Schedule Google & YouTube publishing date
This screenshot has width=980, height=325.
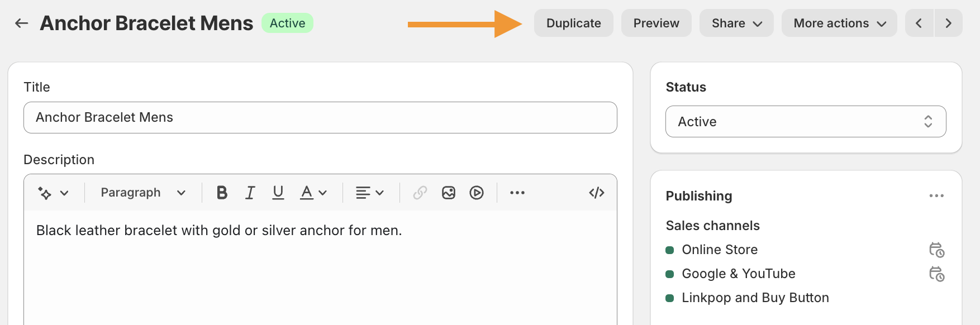936,274
